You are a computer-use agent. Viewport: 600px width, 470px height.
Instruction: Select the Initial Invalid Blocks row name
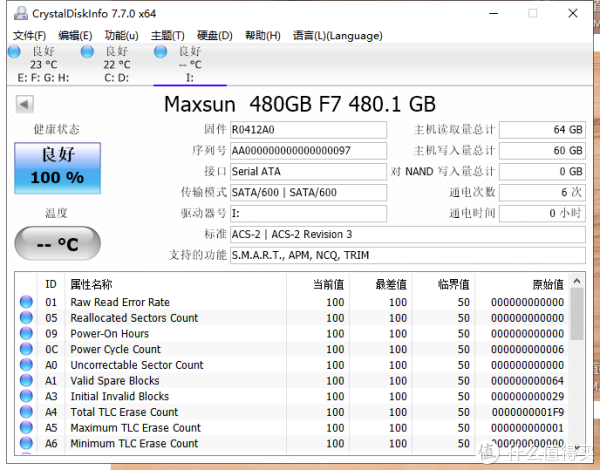coord(119,396)
